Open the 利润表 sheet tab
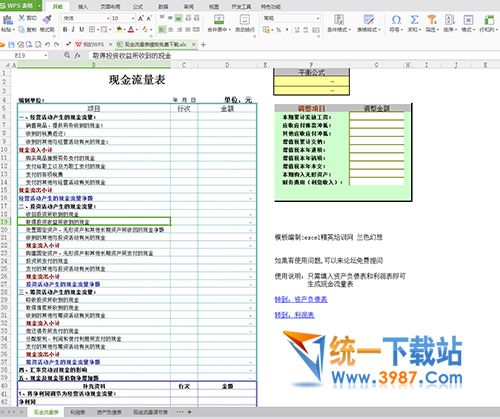500x419 pixels. pyautogui.click(x=78, y=412)
